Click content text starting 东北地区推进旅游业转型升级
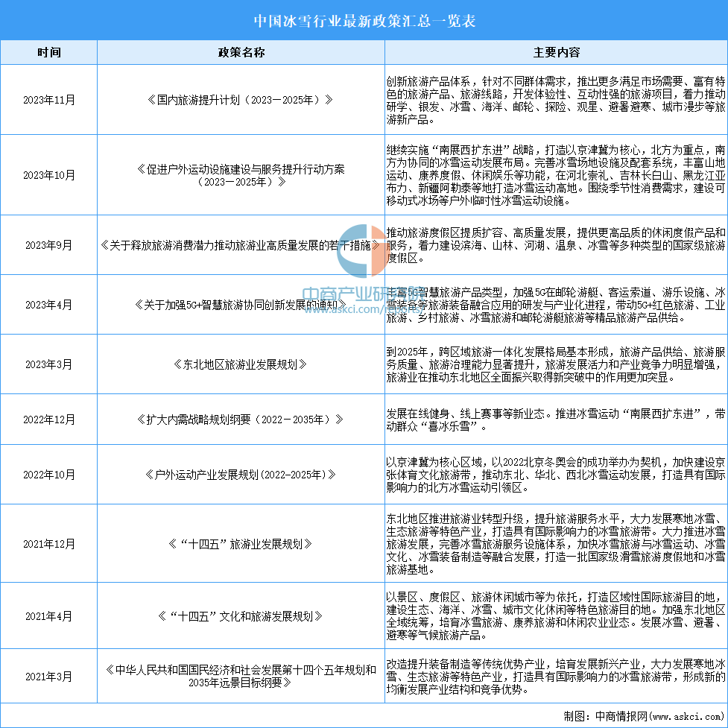The height and width of the screenshot is (728, 728). [x=556, y=544]
